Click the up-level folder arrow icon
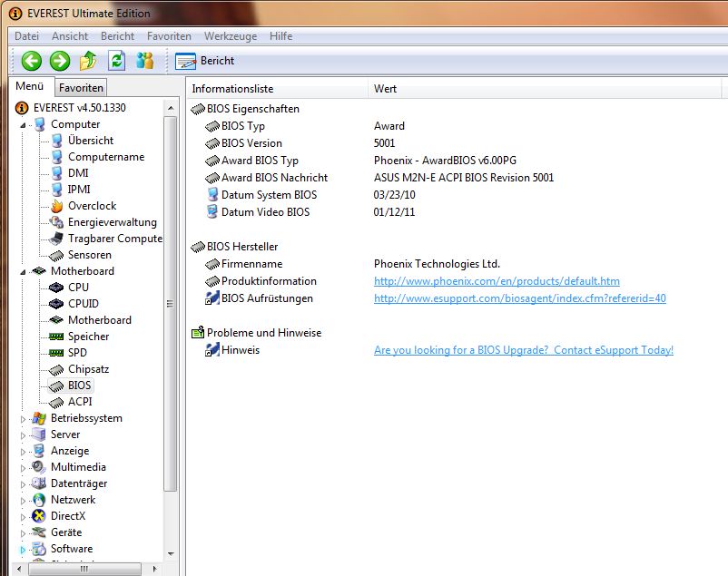The height and width of the screenshot is (576, 728). [88, 61]
